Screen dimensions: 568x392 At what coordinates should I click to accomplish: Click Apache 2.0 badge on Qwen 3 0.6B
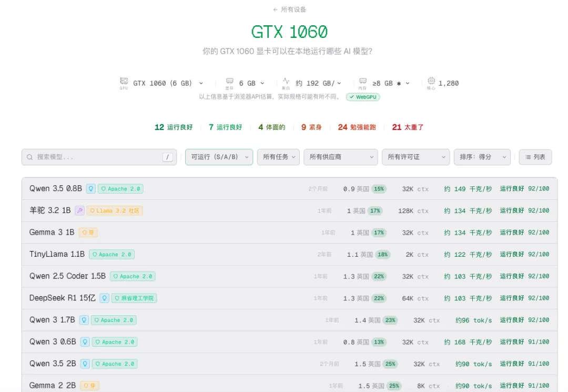(115, 342)
